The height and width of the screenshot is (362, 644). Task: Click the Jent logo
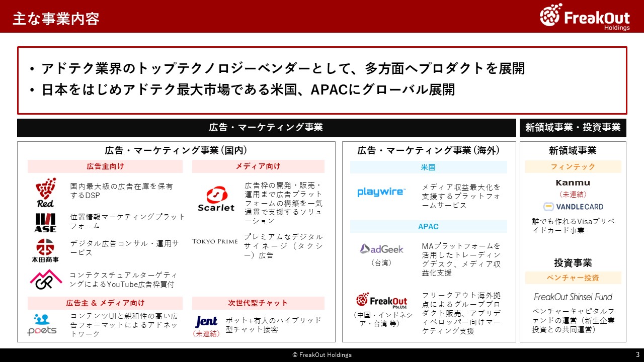coord(206,321)
